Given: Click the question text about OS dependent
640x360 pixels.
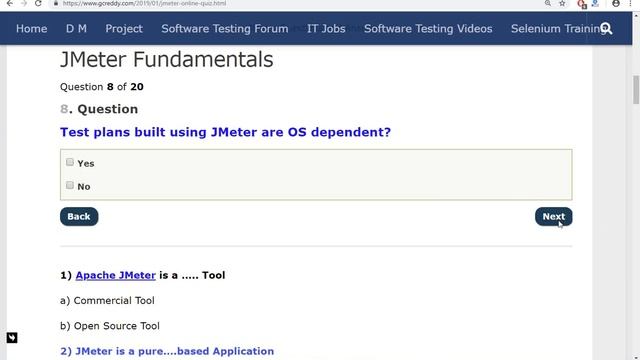Looking at the screenshot, I should click(225, 132).
